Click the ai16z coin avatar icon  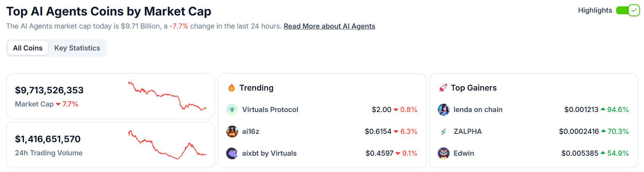pyautogui.click(x=232, y=131)
